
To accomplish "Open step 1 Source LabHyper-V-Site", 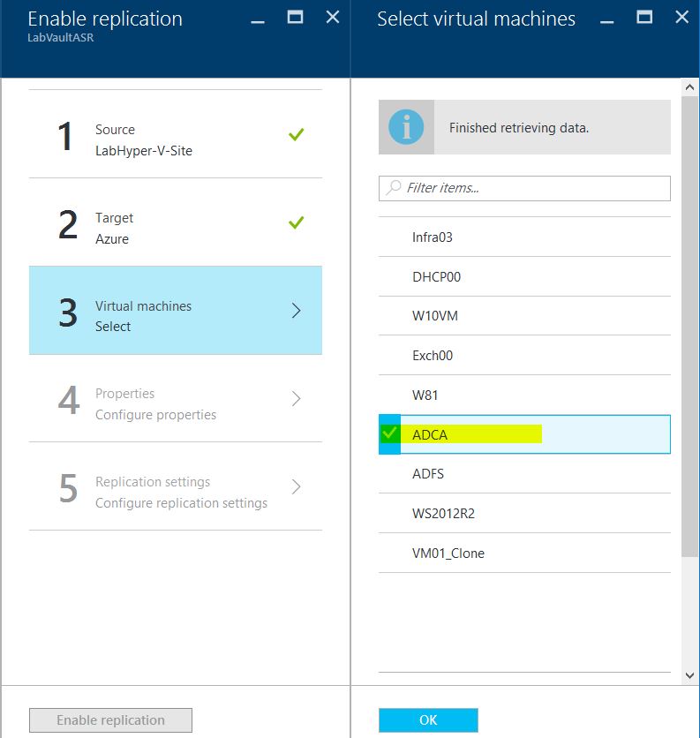I will point(175,139).
